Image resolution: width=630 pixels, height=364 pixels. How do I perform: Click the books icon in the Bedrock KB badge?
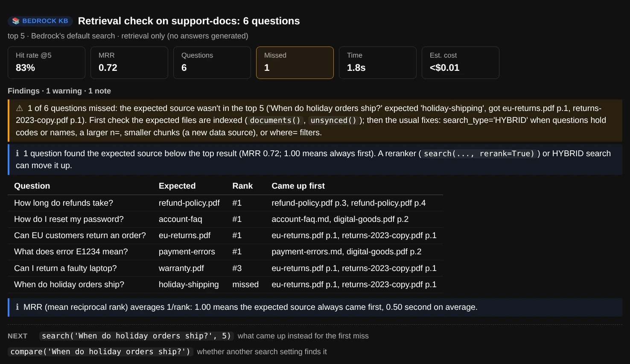tap(16, 21)
